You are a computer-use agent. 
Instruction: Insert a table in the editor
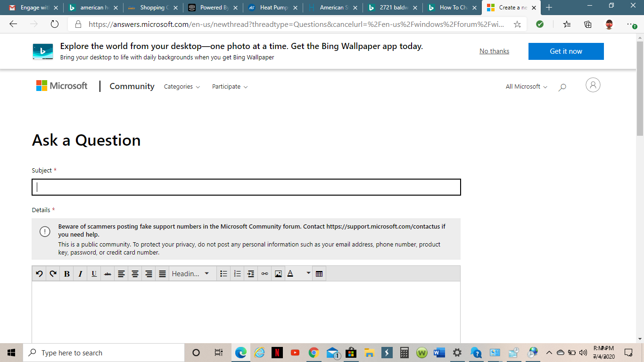tap(319, 274)
